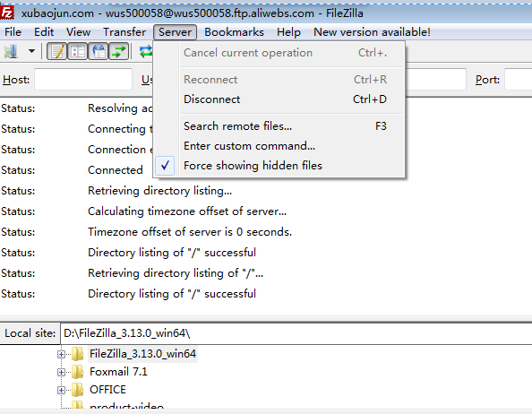The image size is (532, 414).
Task: Select Enter custom command... entry
Action: coord(279,146)
